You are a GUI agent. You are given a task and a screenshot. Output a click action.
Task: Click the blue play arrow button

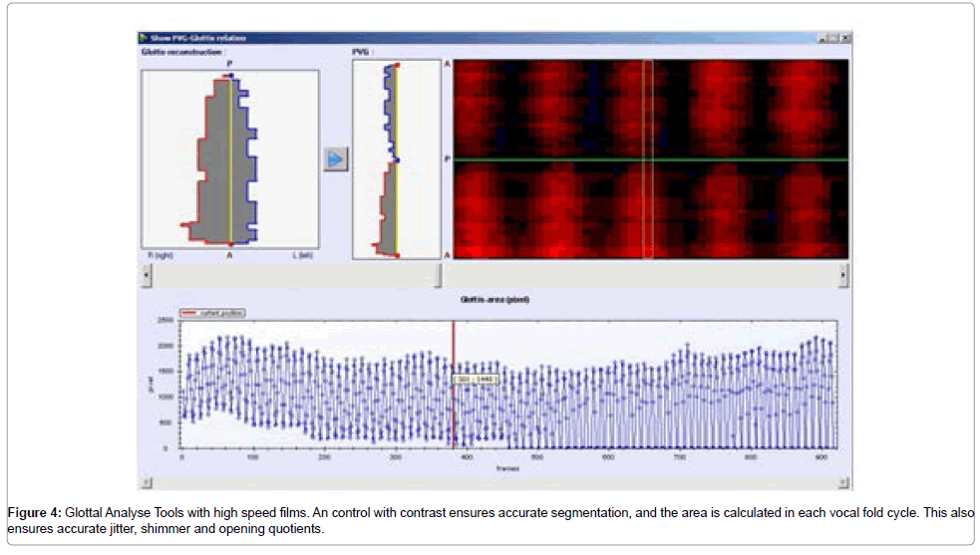pos(336,159)
